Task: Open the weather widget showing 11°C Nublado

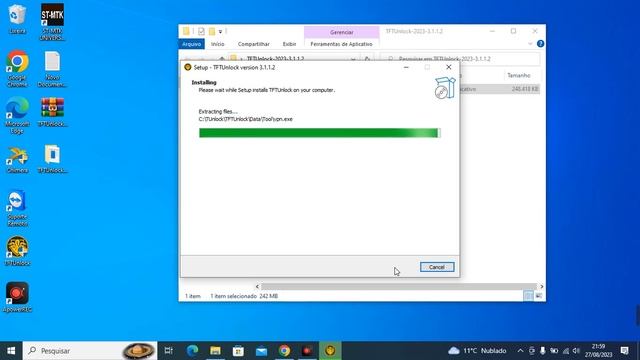Action: point(477,351)
